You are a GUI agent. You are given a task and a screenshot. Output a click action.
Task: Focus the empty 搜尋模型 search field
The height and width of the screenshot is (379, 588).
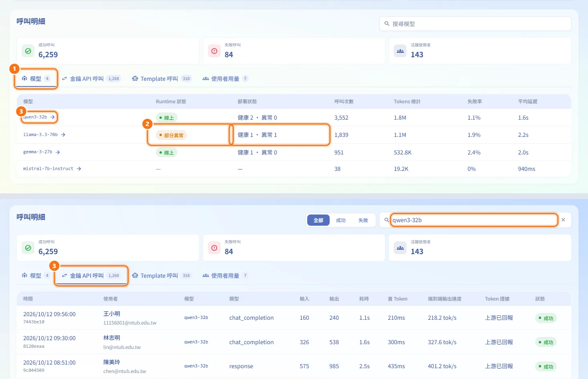coord(475,24)
